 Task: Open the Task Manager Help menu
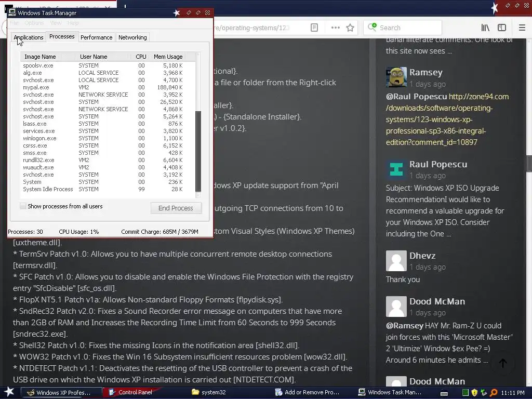pyautogui.click(x=73, y=23)
